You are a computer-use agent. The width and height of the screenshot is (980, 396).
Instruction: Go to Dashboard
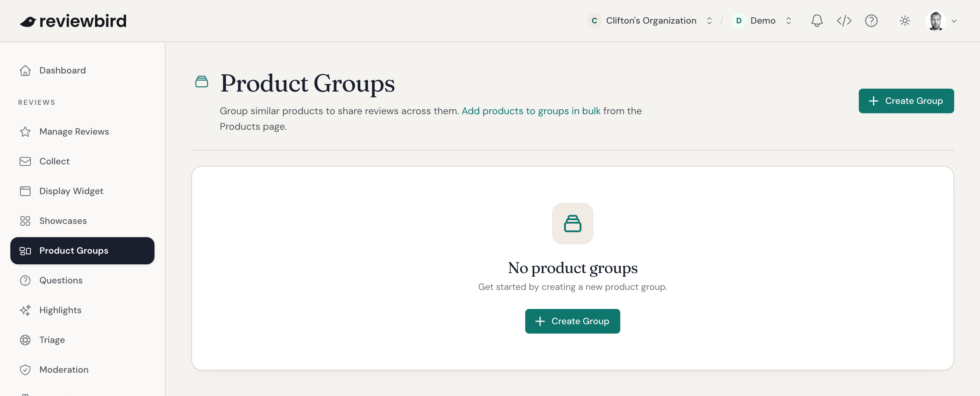[82, 71]
